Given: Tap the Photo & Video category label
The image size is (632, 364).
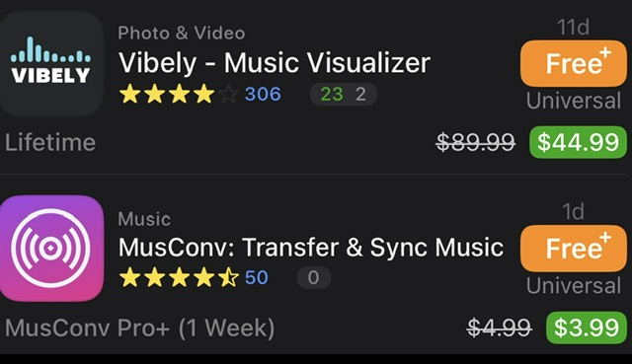Looking at the screenshot, I should coord(182,33).
